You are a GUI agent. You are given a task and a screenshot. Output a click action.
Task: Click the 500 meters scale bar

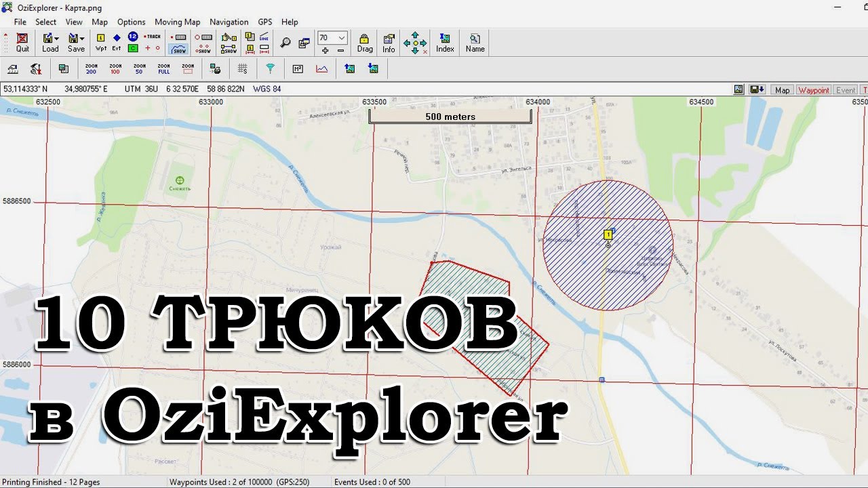point(450,117)
